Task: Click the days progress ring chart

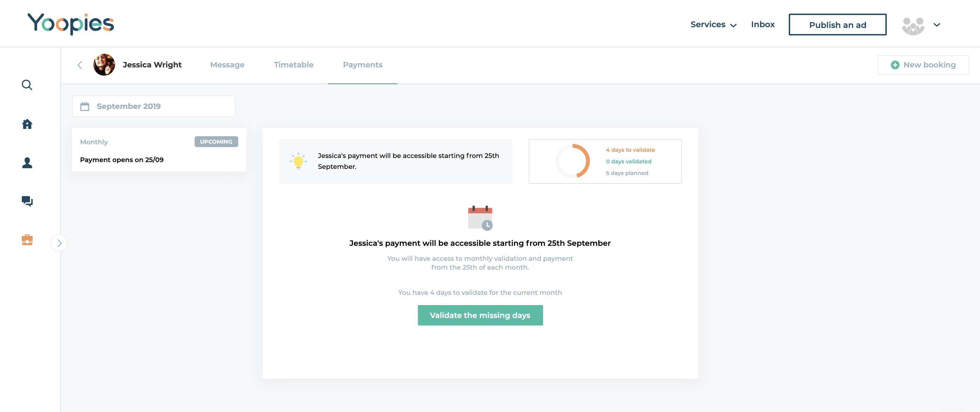Action: [573, 161]
